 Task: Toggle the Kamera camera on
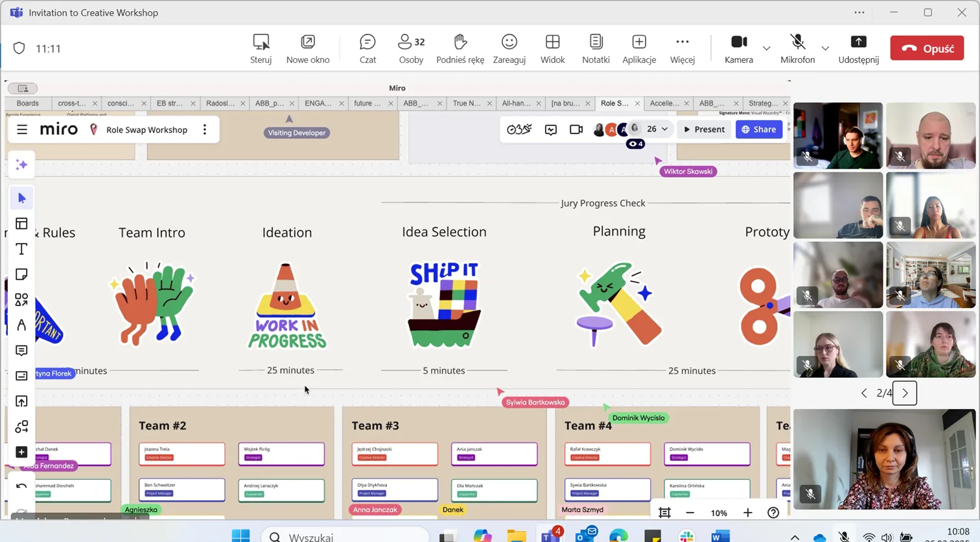pyautogui.click(x=738, y=49)
